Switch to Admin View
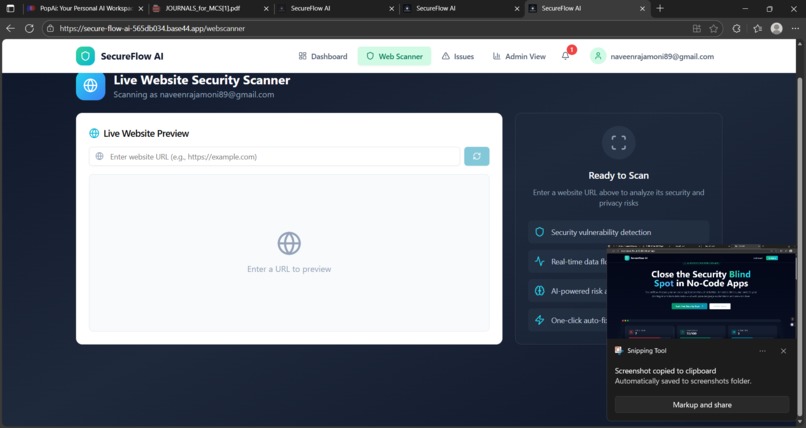 519,56
